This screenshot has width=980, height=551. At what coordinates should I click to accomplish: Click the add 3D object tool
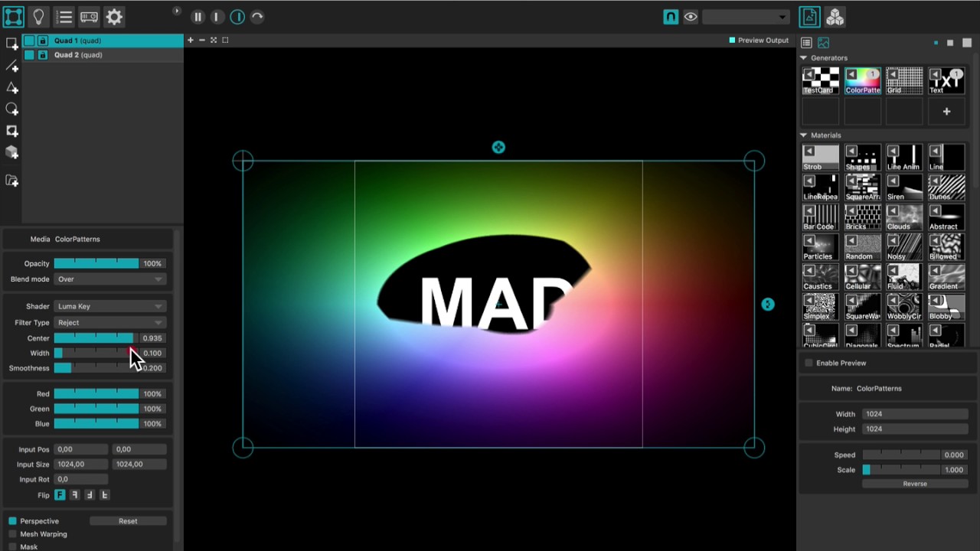pyautogui.click(x=11, y=152)
